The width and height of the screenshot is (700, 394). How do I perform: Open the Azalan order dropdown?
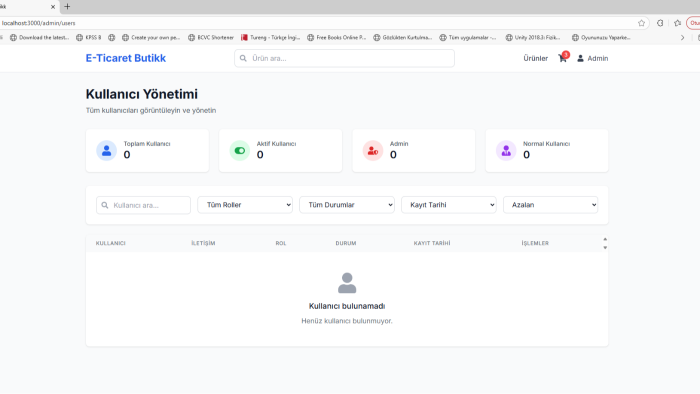point(550,205)
